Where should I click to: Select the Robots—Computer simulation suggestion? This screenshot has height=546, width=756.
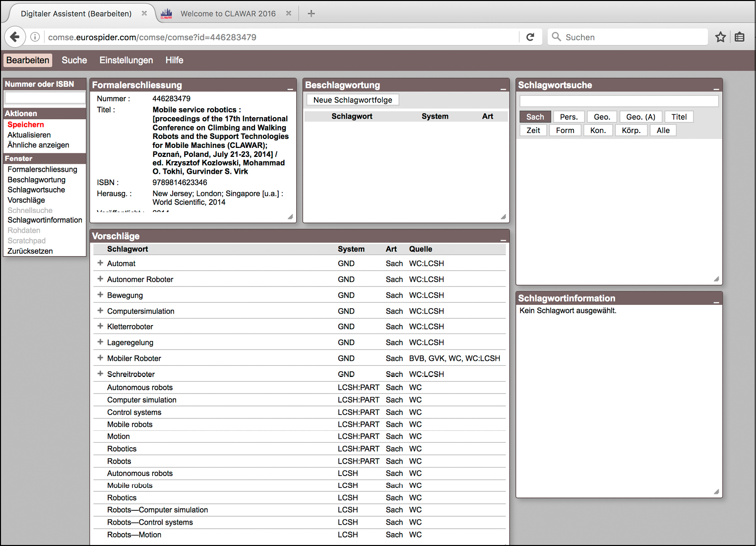click(157, 510)
